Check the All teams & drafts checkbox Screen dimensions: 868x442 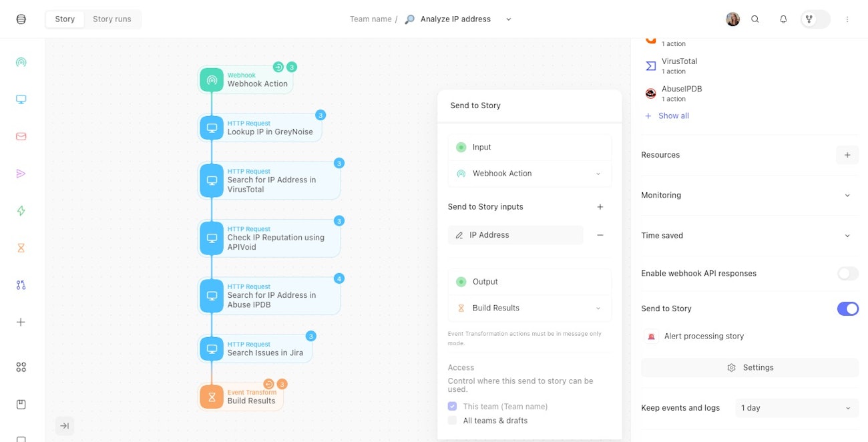tap(453, 421)
